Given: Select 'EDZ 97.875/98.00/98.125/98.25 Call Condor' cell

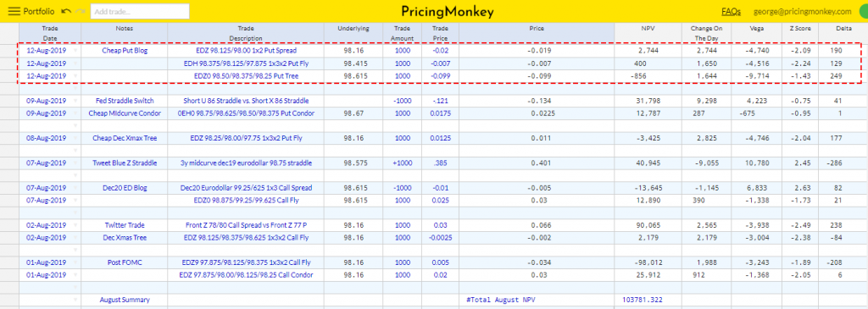Looking at the screenshot, I should [246, 275].
